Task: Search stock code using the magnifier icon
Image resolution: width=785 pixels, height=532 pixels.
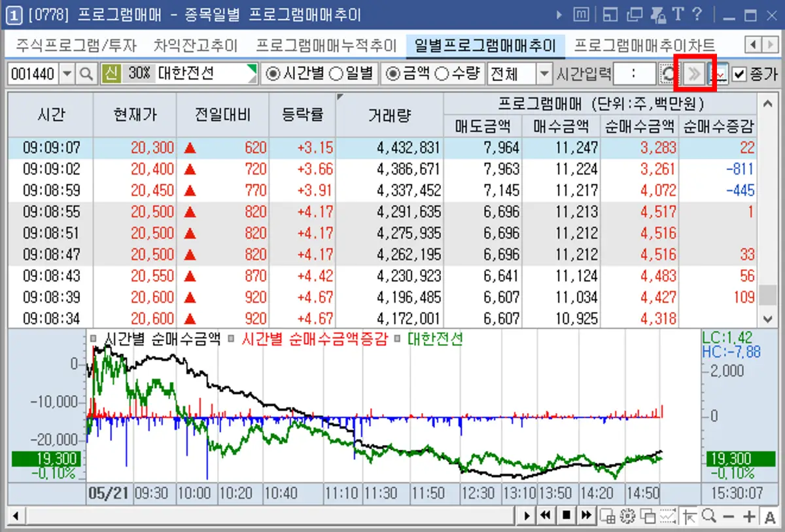Action: 86,74
